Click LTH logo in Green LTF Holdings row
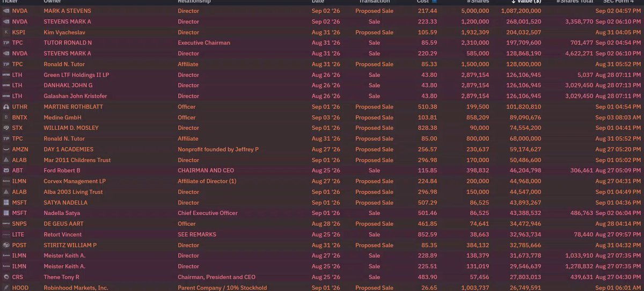644x291 pixels. 6,75
